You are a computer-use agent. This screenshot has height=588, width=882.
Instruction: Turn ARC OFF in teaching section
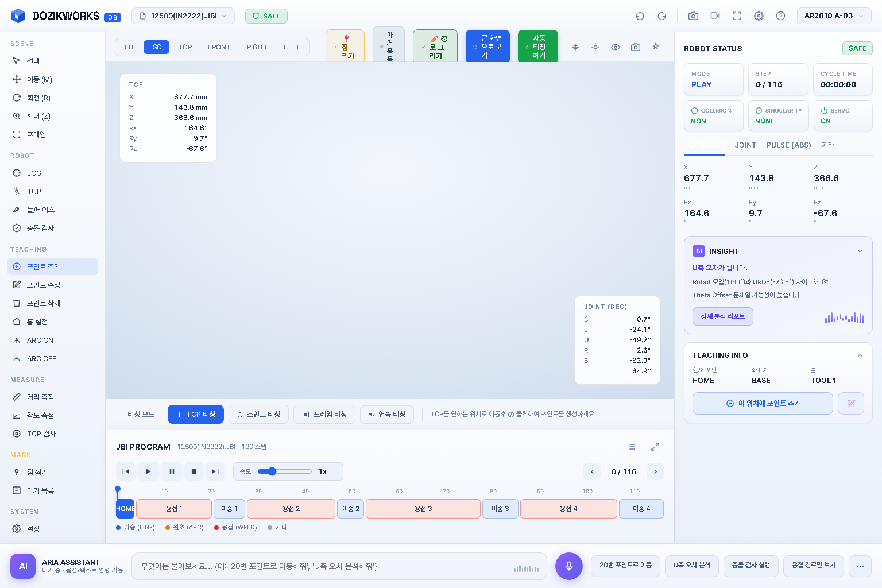52,358
